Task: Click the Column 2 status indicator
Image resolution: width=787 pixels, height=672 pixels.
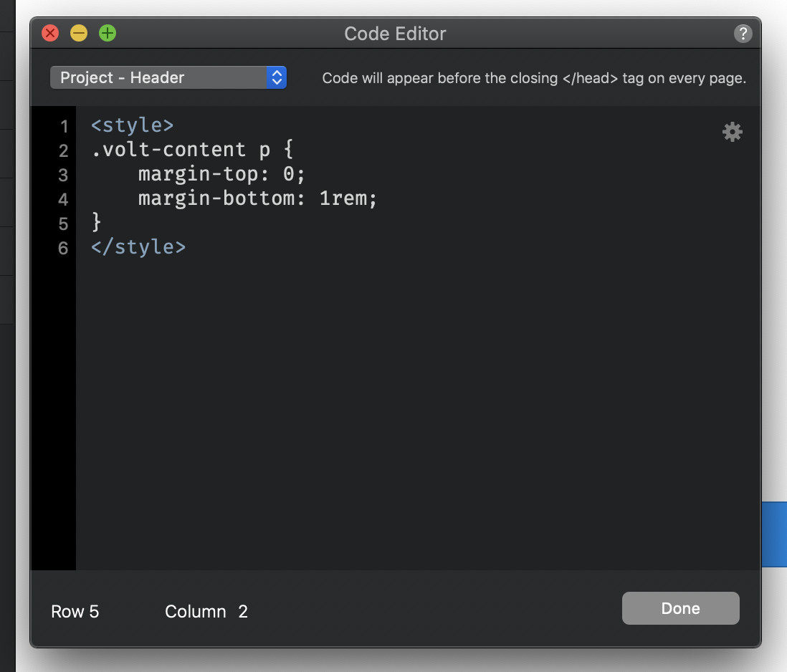Action: pos(206,611)
